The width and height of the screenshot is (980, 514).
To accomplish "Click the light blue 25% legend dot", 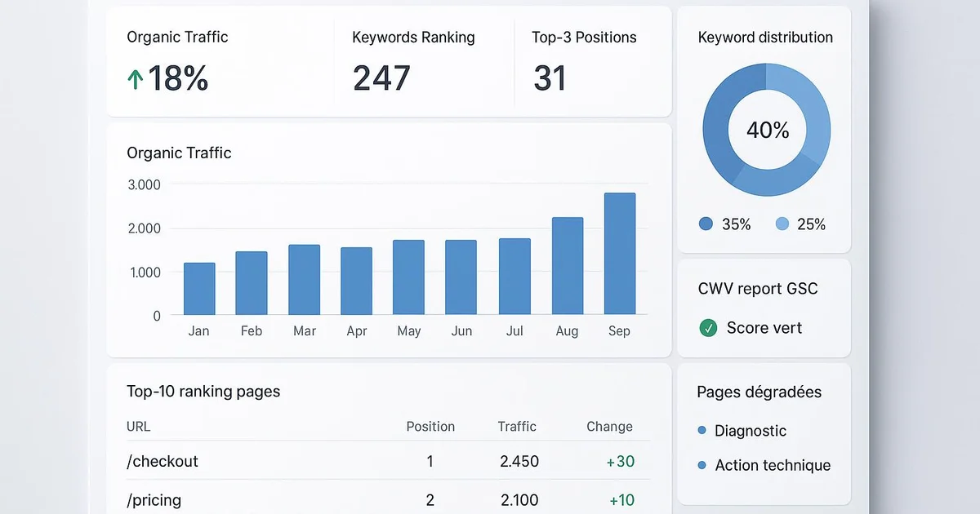I will coord(782,224).
